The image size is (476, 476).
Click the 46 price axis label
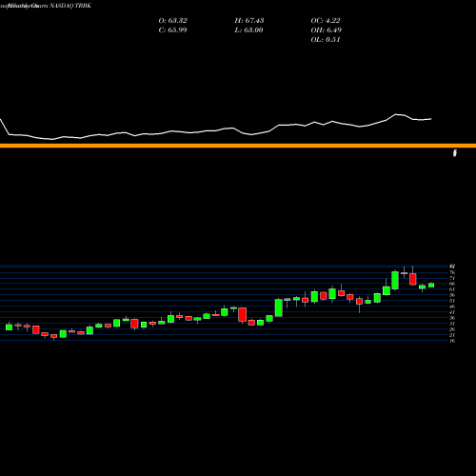click(452, 307)
